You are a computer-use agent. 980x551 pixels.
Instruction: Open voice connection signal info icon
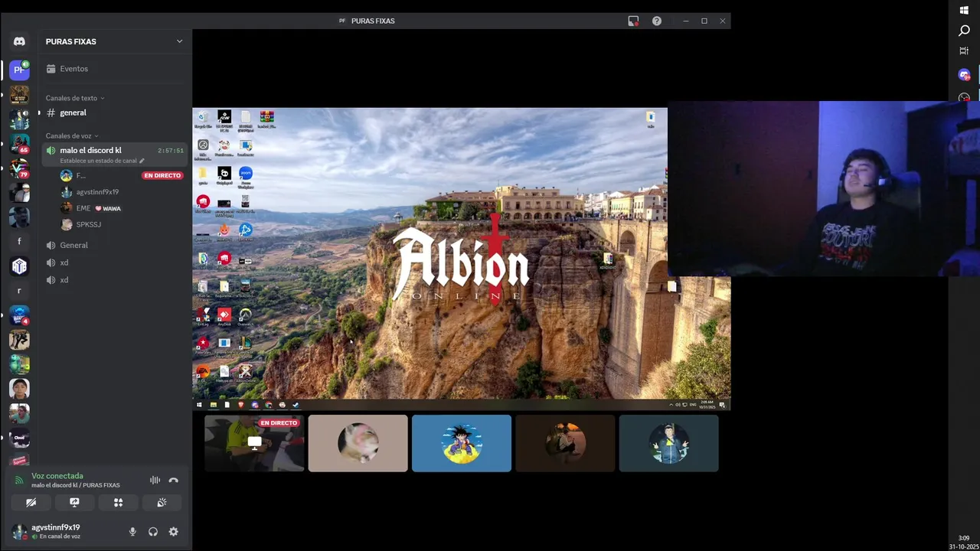[x=19, y=480]
